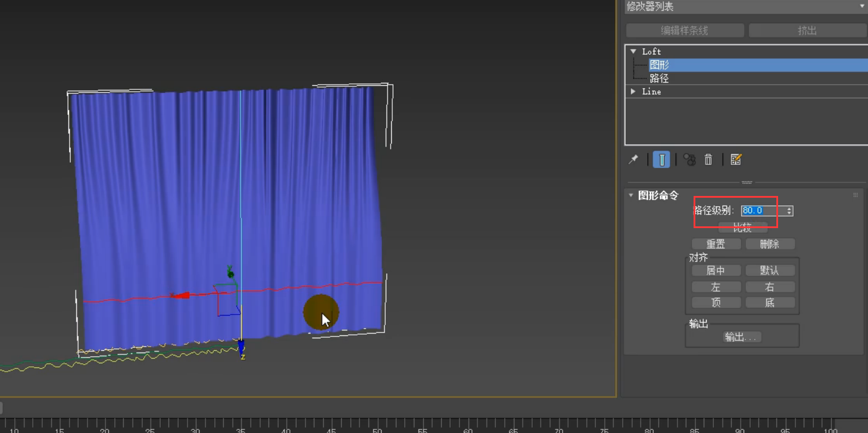The width and height of the screenshot is (868, 433).
Task: Click the 右 align button
Action: [770, 287]
